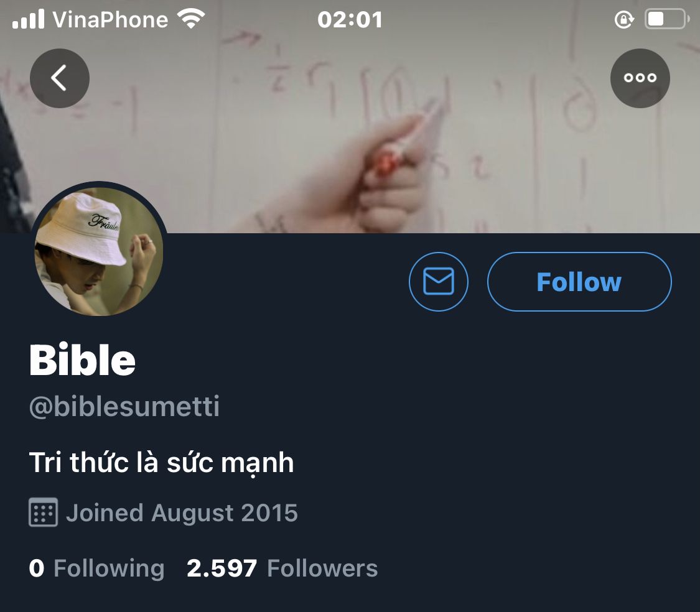Tap the 2.597 follower count number
This screenshot has height=612, width=700.
click(222, 568)
